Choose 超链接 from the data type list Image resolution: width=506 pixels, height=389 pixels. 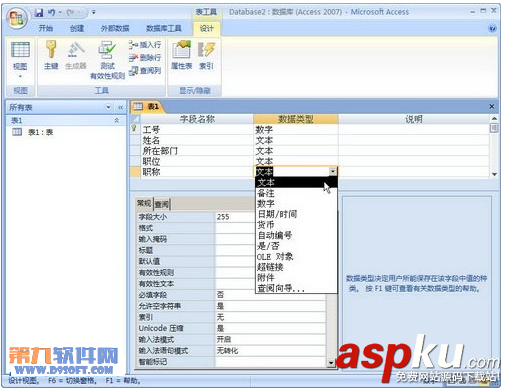(x=296, y=267)
